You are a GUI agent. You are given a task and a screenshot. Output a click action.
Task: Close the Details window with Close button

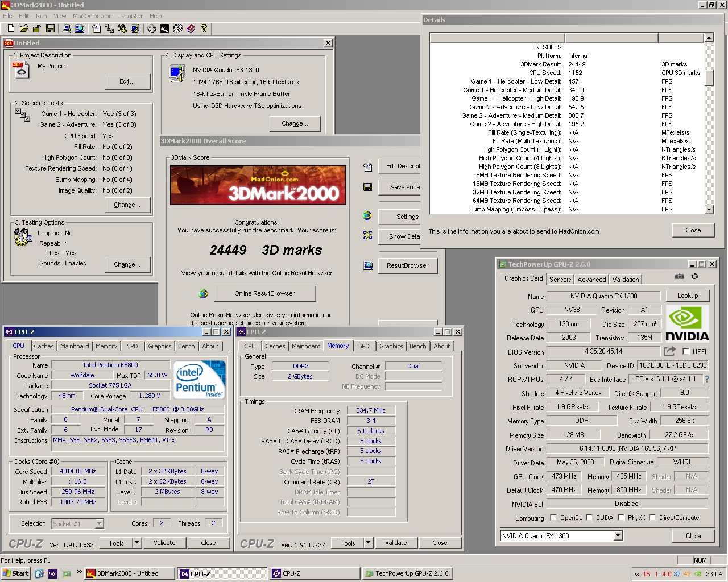click(x=693, y=230)
